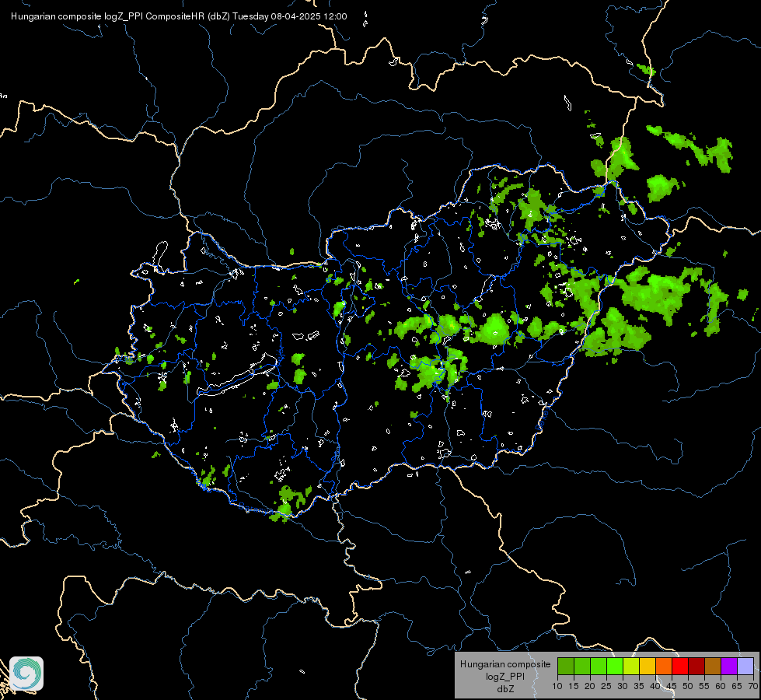Click the 65–70 dBZ lavender swatch
This screenshot has width=761, height=700.
click(745, 666)
